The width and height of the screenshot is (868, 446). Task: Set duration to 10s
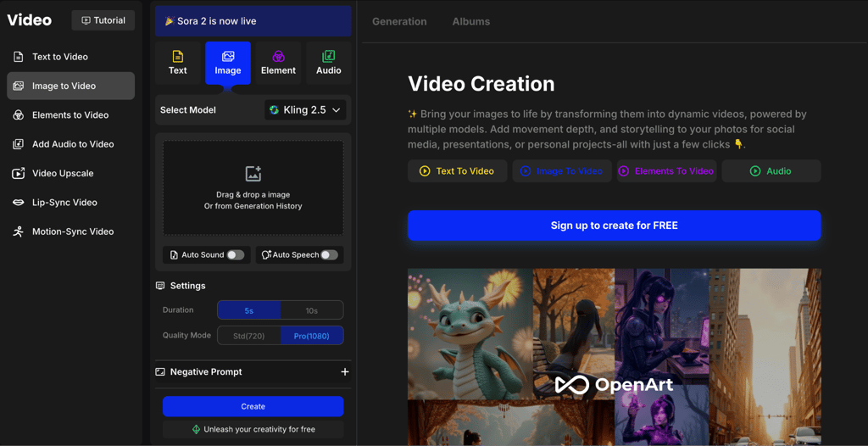[x=312, y=310]
